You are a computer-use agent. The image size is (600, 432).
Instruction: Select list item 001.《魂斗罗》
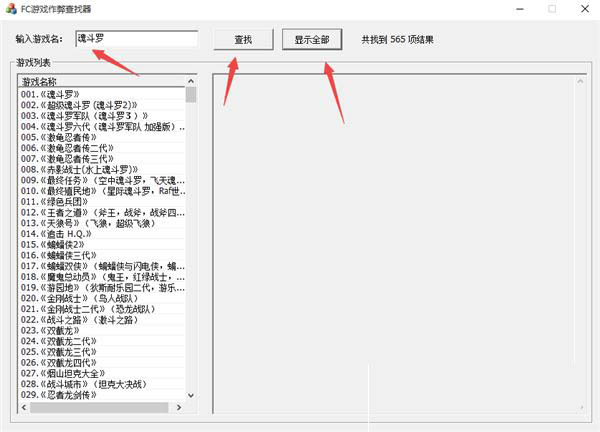click(101, 94)
